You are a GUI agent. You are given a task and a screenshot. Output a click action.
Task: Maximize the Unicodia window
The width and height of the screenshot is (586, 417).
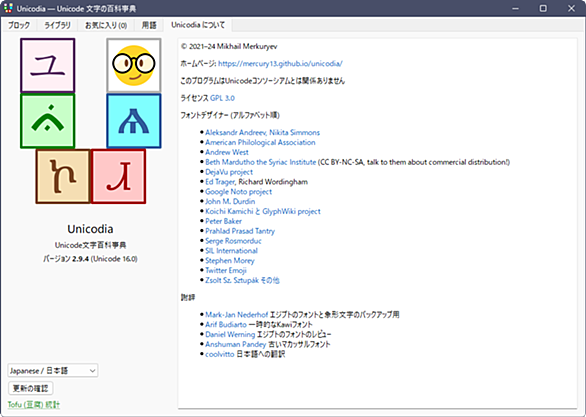click(543, 8)
